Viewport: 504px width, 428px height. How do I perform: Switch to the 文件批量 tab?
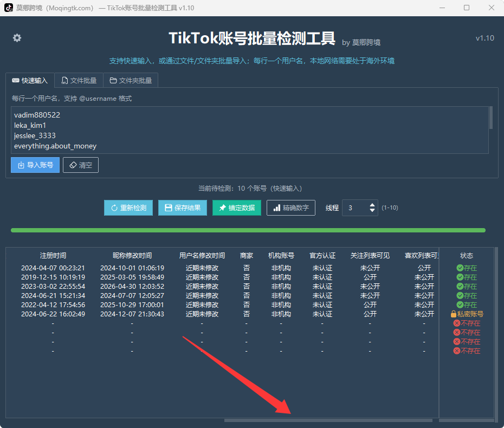click(x=79, y=80)
